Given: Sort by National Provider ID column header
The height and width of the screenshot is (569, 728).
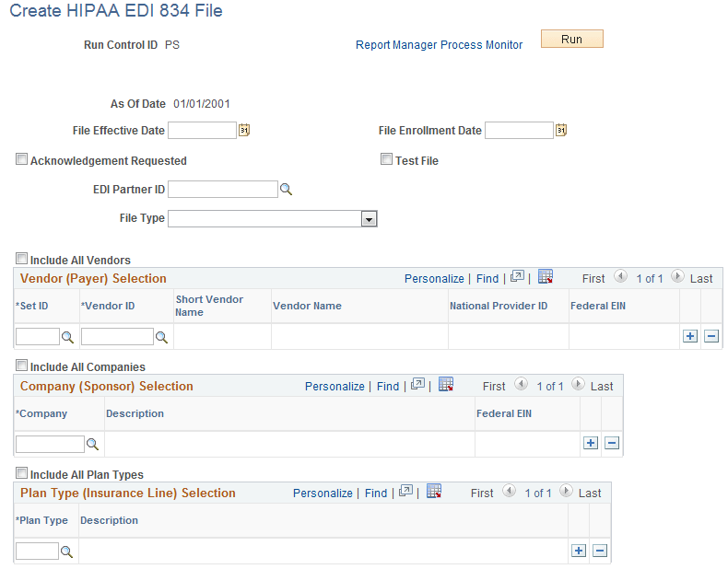Looking at the screenshot, I should click(x=499, y=306).
